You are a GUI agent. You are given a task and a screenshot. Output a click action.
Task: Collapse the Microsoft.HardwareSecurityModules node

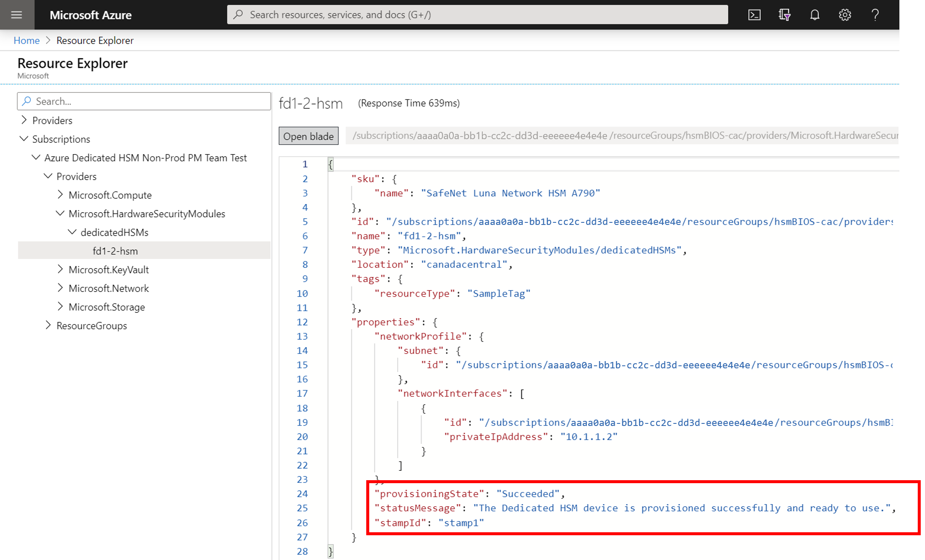click(x=60, y=213)
